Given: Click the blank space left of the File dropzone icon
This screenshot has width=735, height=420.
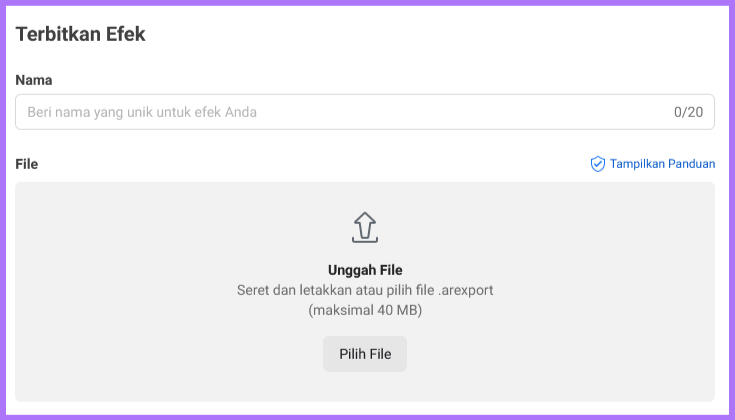Looking at the screenshot, I should (188, 227).
